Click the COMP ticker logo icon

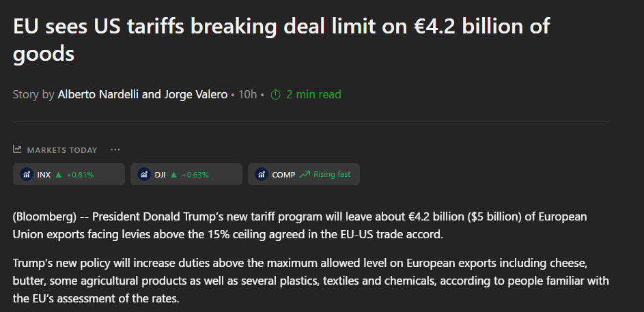point(262,174)
